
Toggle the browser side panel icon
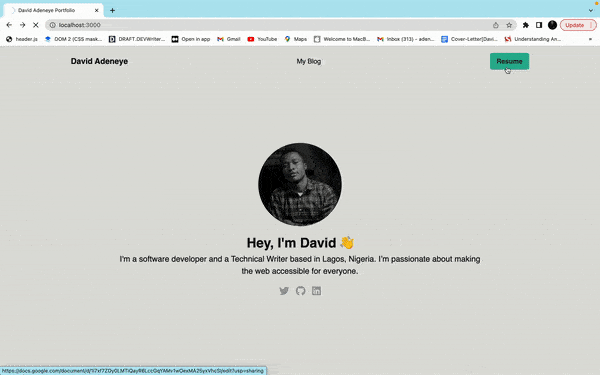(x=539, y=25)
